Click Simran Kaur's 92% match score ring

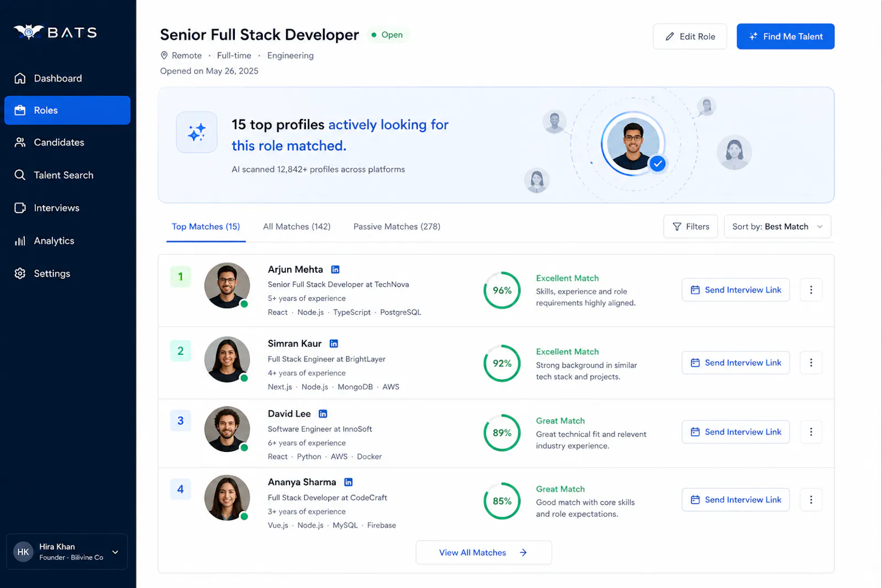[x=502, y=364]
